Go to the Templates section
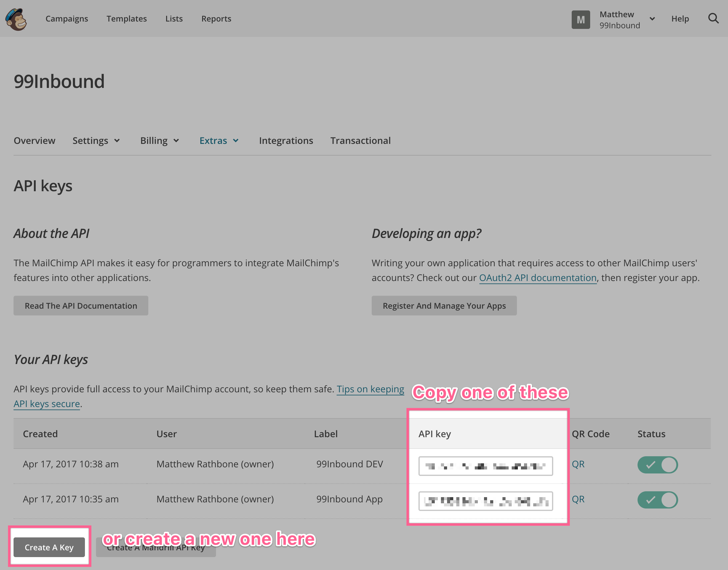 [126, 19]
